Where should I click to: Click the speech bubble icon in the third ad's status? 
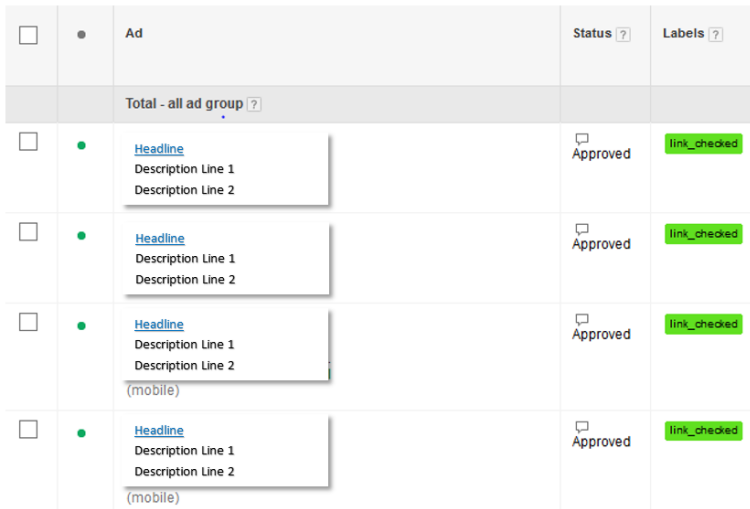[582, 320]
